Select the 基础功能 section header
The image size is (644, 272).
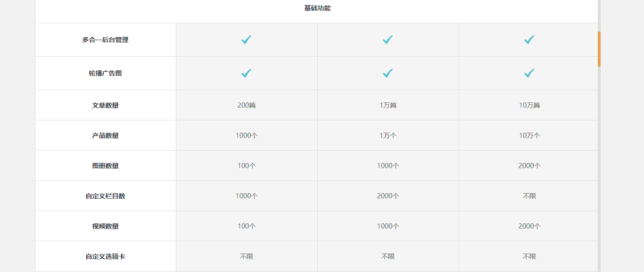[x=317, y=8]
